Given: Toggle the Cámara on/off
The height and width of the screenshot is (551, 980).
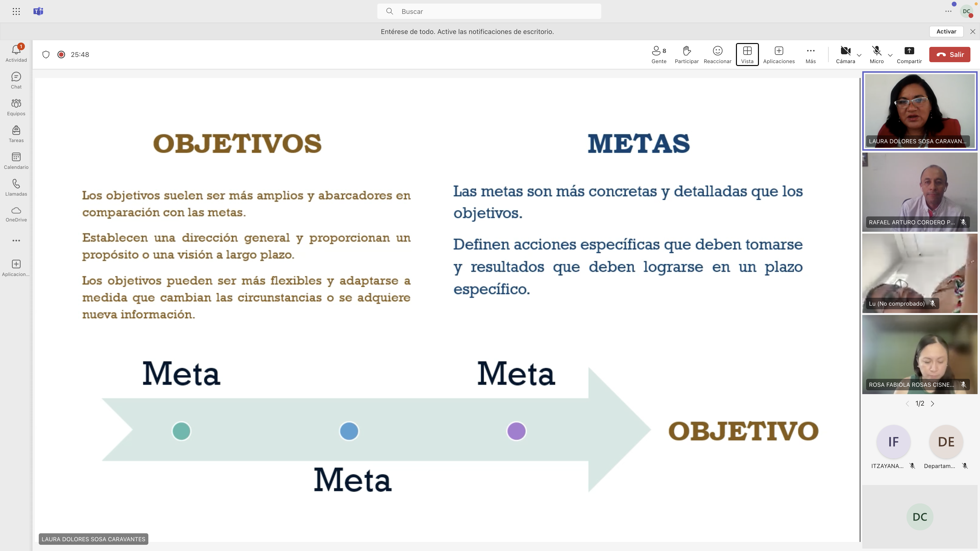Looking at the screenshot, I should [844, 54].
